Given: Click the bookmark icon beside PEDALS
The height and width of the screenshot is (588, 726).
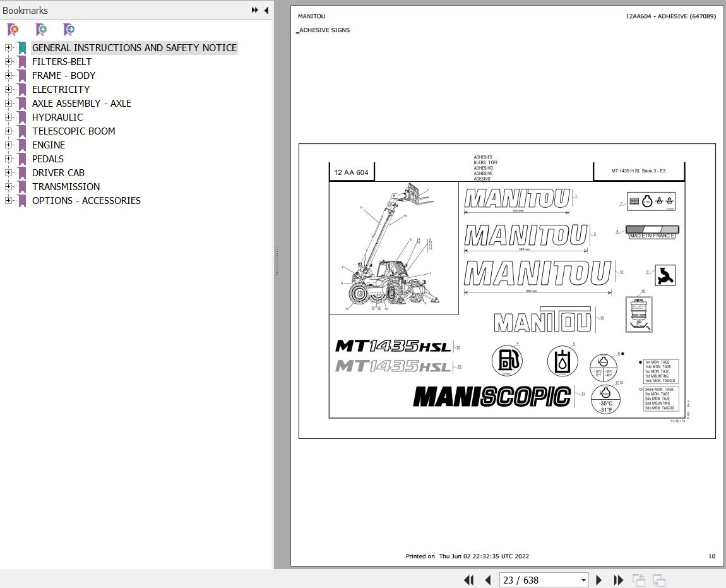Looking at the screenshot, I should [x=21, y=159].
